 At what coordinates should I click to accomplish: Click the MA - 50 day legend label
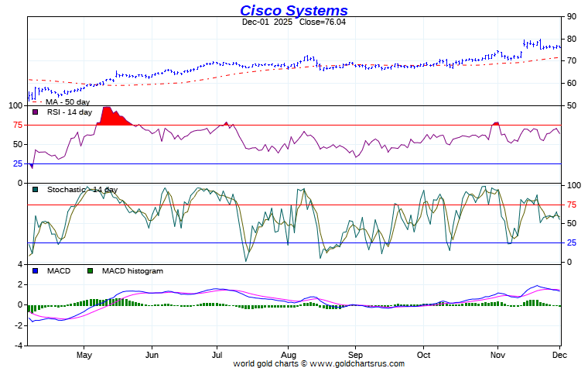[x=67, y=101]
